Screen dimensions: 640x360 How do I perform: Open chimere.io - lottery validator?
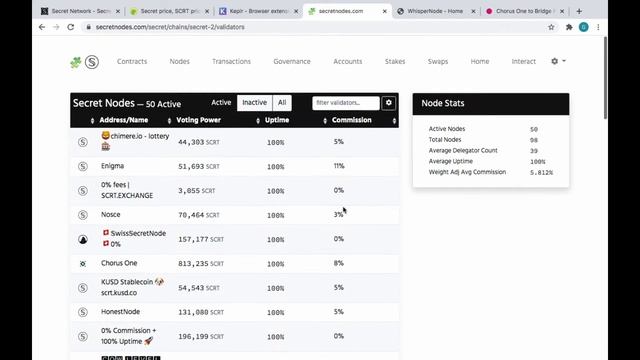tap(135, 141)
